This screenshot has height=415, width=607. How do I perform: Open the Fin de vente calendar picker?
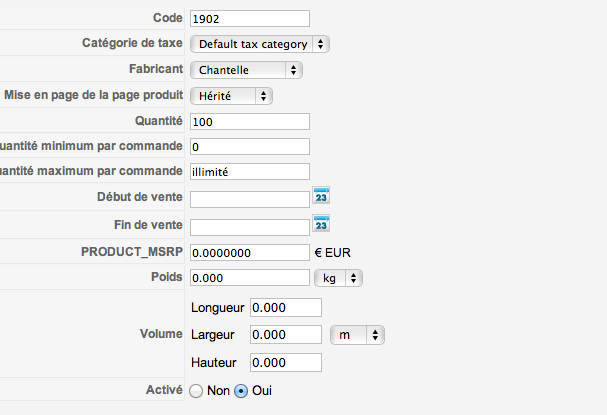(x=321, y=223)
